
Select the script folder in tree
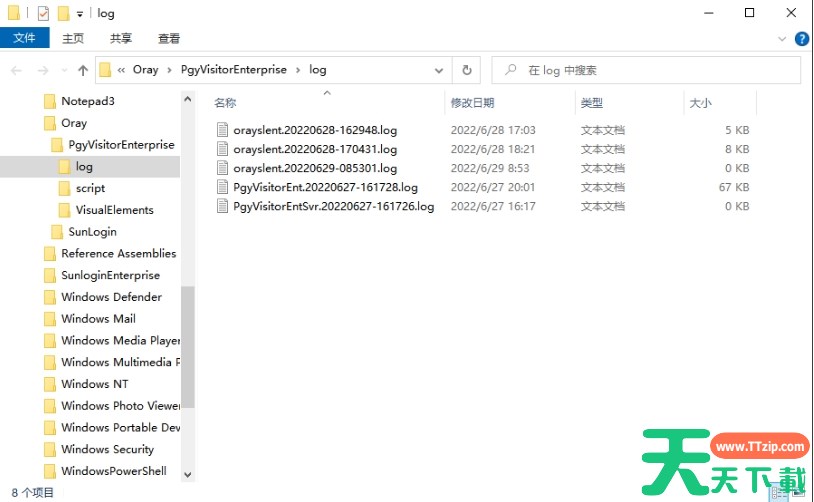pos(90,188)
